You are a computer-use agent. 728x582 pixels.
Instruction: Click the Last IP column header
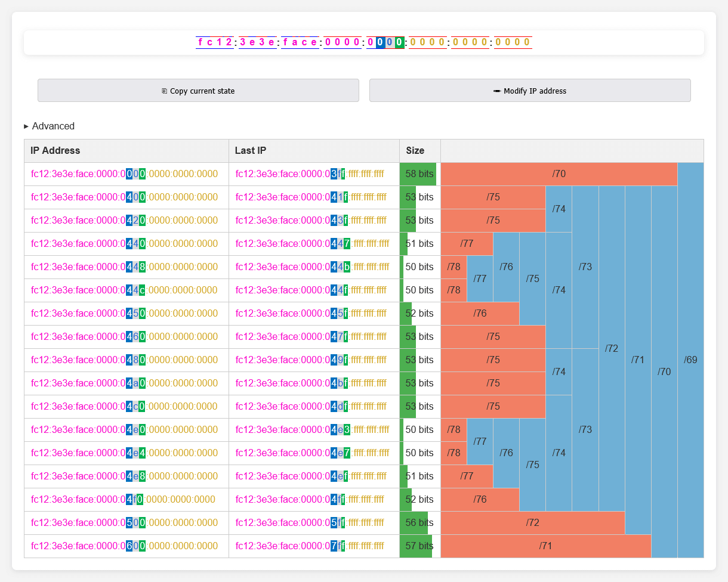point(314,151)
